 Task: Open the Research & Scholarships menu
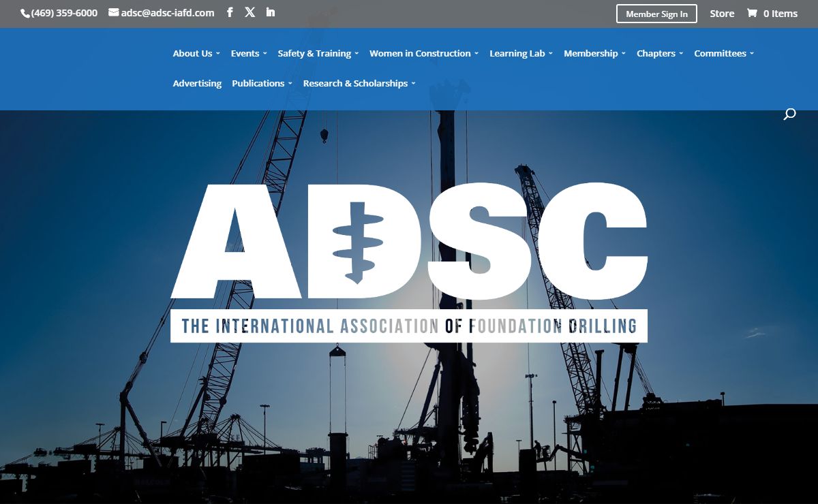(355, 83)
